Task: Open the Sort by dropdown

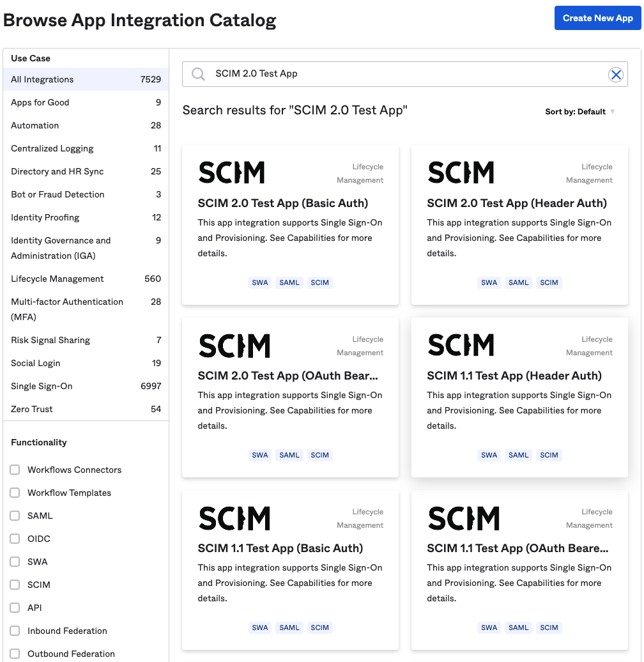Action: 579,111
